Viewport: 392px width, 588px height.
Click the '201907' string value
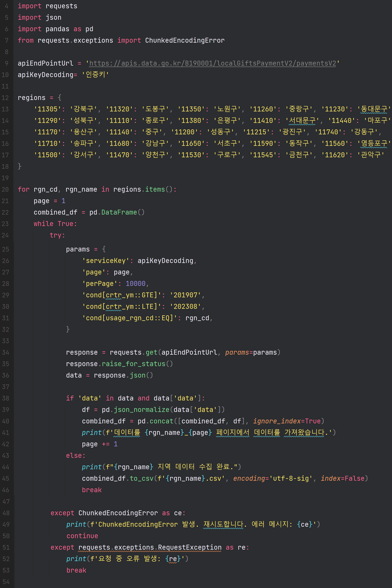click(x=185, y=295)
